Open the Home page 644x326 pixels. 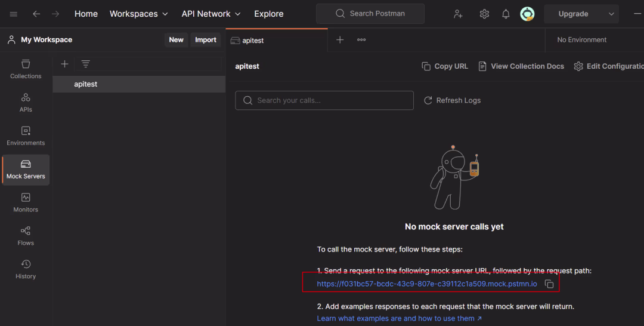86,14
